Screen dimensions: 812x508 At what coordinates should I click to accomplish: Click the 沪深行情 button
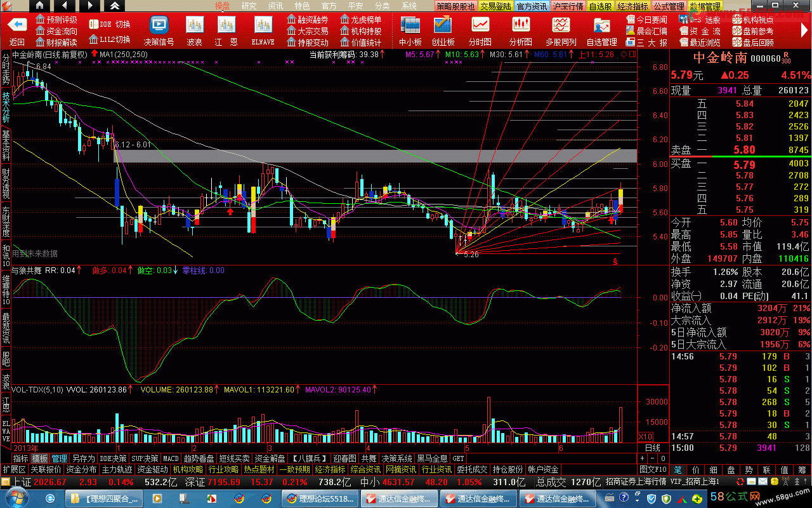click(568, 6)
